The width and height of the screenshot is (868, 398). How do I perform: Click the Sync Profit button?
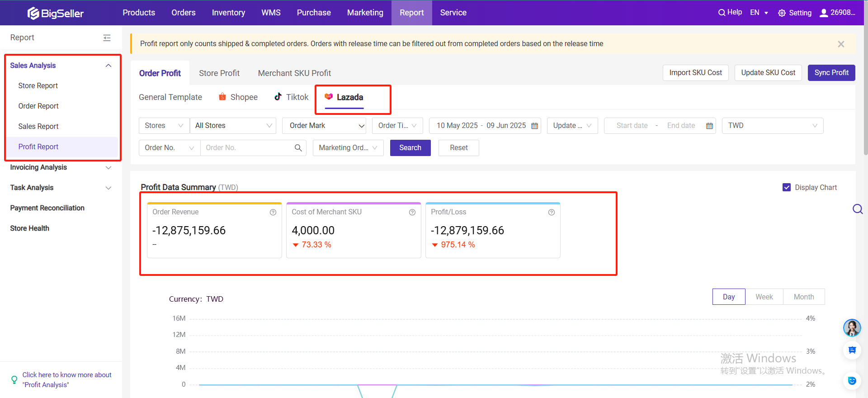[x=831, y=73]
